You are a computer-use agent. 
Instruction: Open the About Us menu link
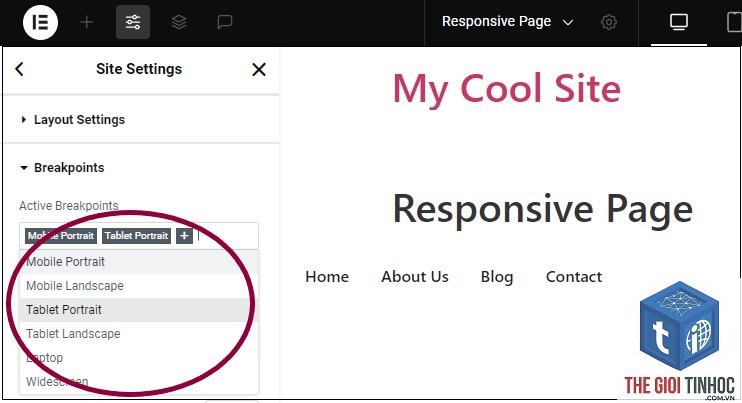[415, 277]
